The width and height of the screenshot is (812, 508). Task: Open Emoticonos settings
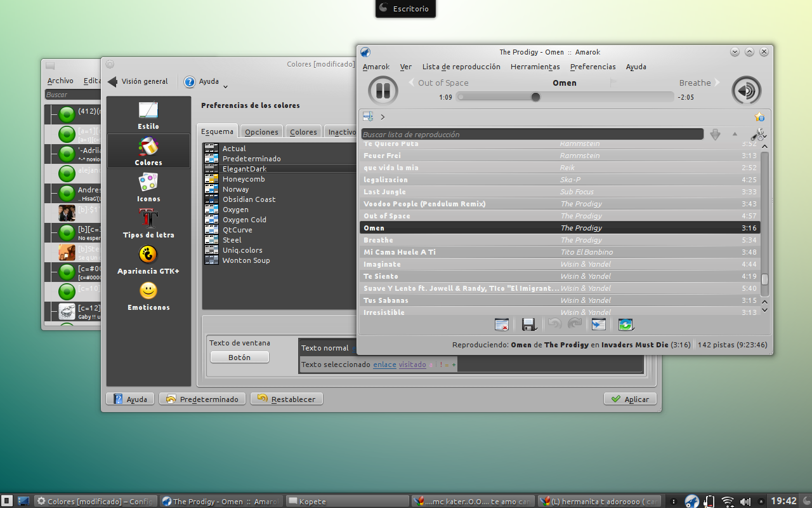click(148, 296)
